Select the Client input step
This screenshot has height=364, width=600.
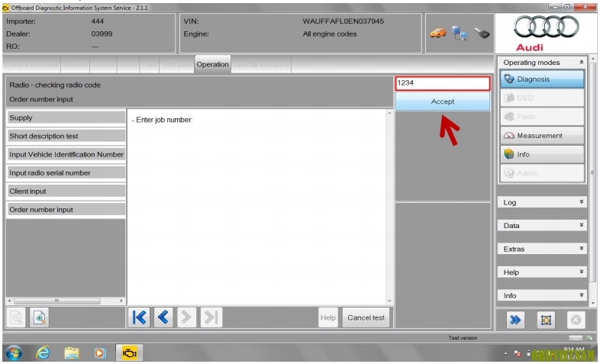tap(66, 192)
